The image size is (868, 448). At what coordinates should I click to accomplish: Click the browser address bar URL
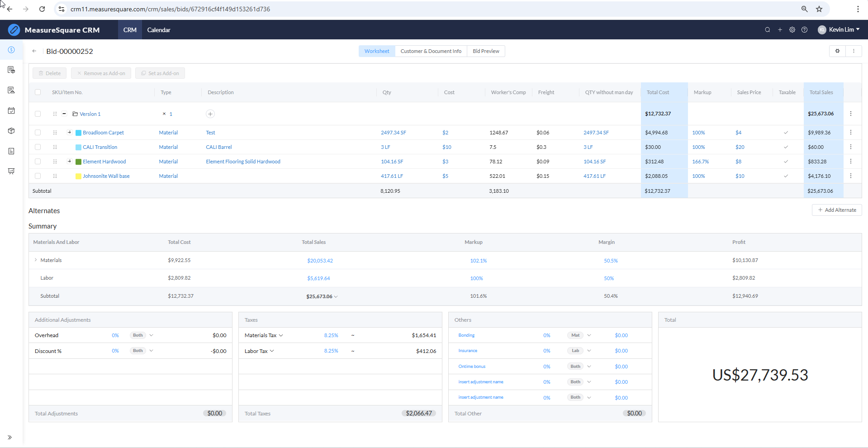(x=170, y=9)
